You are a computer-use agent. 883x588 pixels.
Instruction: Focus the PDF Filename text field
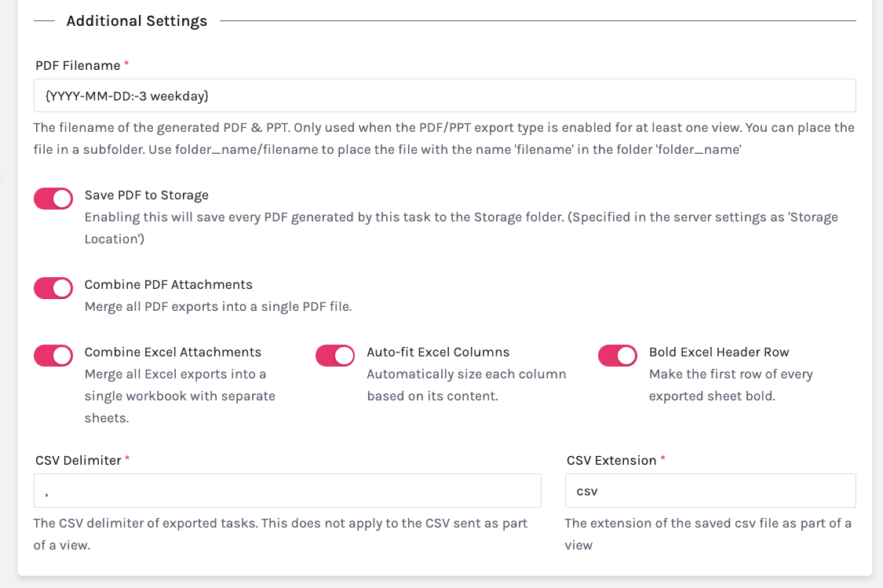(x=444, y=96)
